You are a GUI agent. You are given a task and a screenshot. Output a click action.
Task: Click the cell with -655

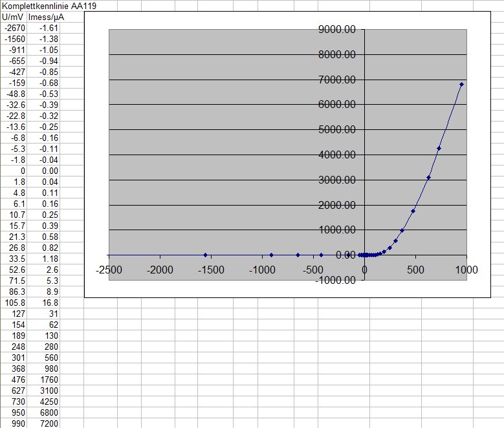(14, 61)
